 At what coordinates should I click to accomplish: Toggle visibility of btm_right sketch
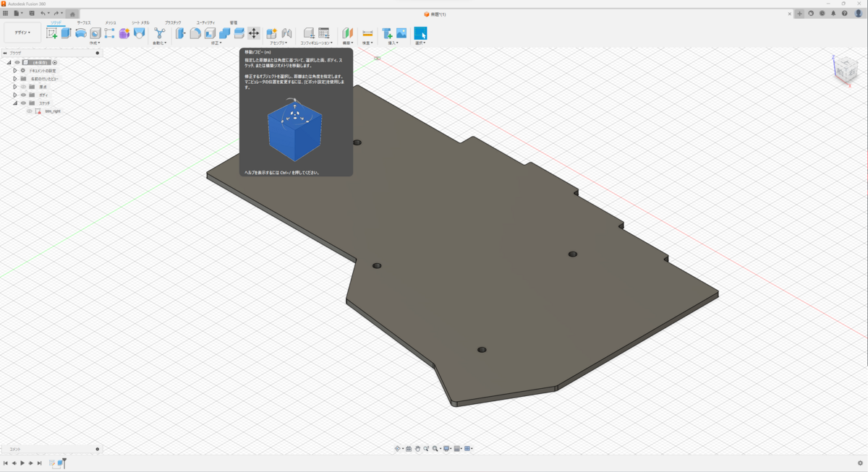tap(29, 111)
